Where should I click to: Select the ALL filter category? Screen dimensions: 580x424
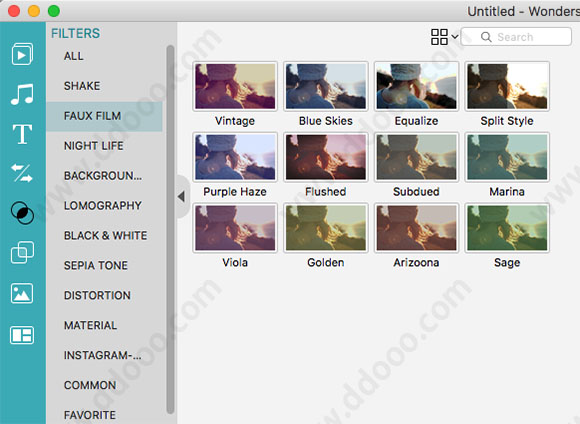[74, 56]
